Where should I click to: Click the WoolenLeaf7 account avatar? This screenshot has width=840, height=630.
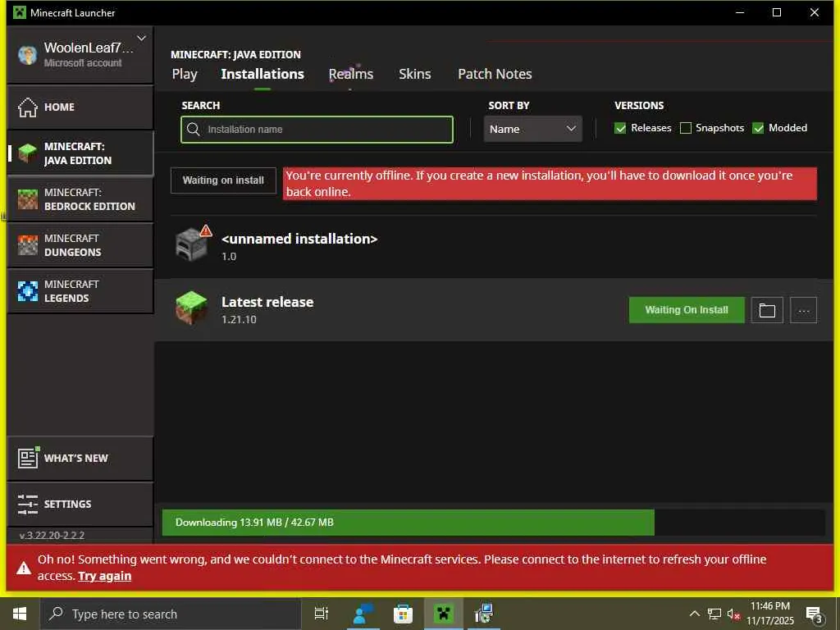pyautogui.click(x=27, y=55)
